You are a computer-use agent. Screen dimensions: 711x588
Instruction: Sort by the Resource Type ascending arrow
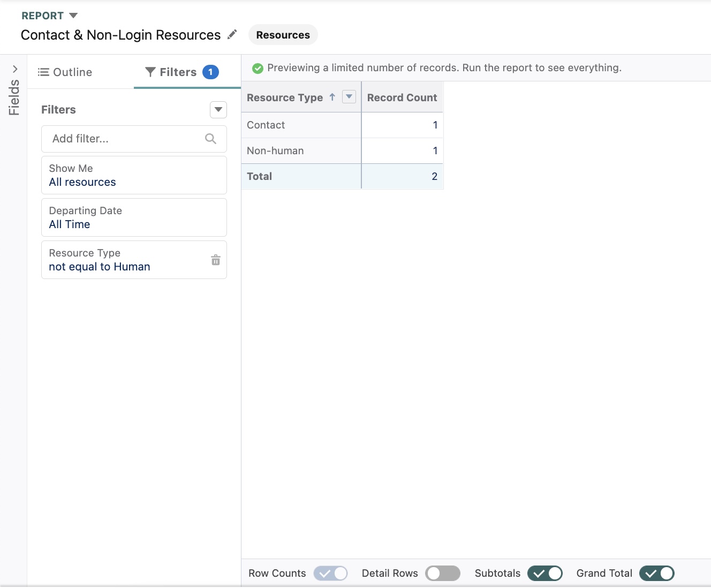point(332,97)
